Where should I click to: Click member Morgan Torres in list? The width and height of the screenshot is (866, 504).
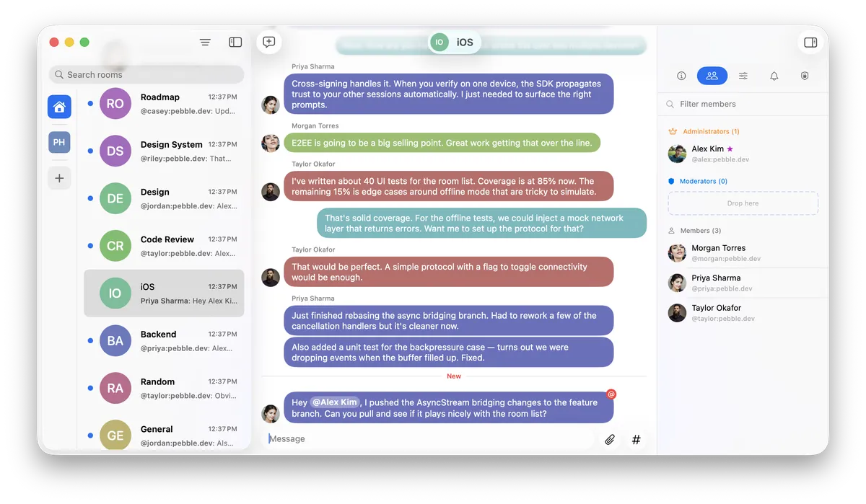743,252
